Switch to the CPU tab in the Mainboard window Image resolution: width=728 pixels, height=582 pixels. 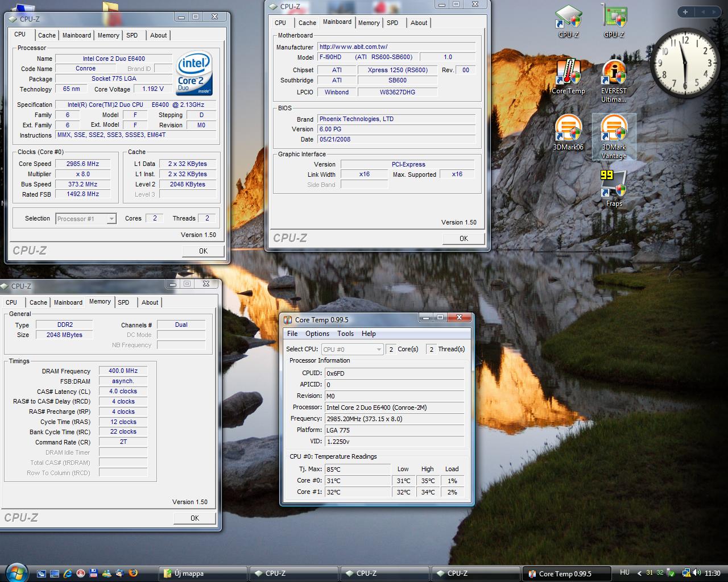pyautogui.click(x=280, y=23)
